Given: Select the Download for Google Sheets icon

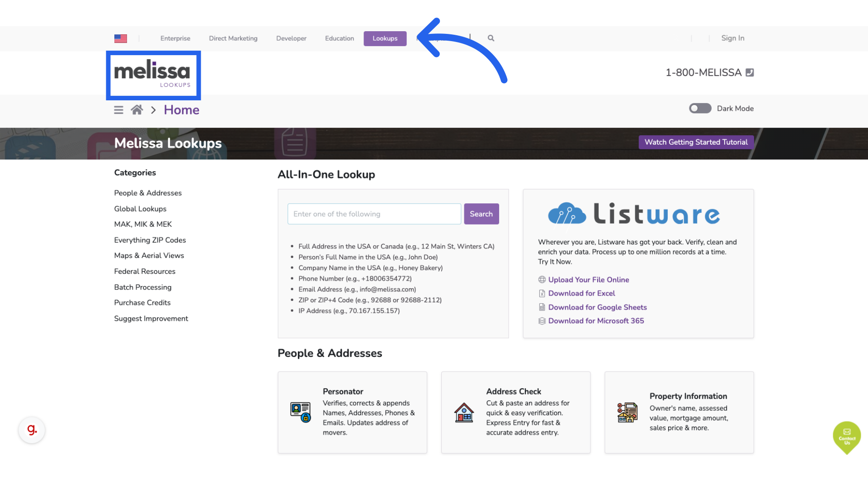Looking at the screenshot, I should coord(542,307).
